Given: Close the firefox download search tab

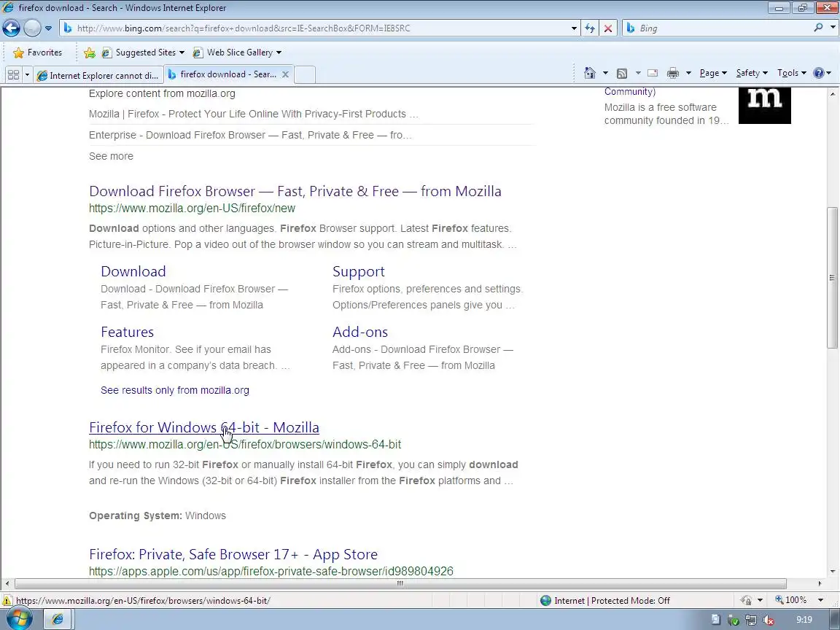Looking at the screenshot, I should point(286,74).
